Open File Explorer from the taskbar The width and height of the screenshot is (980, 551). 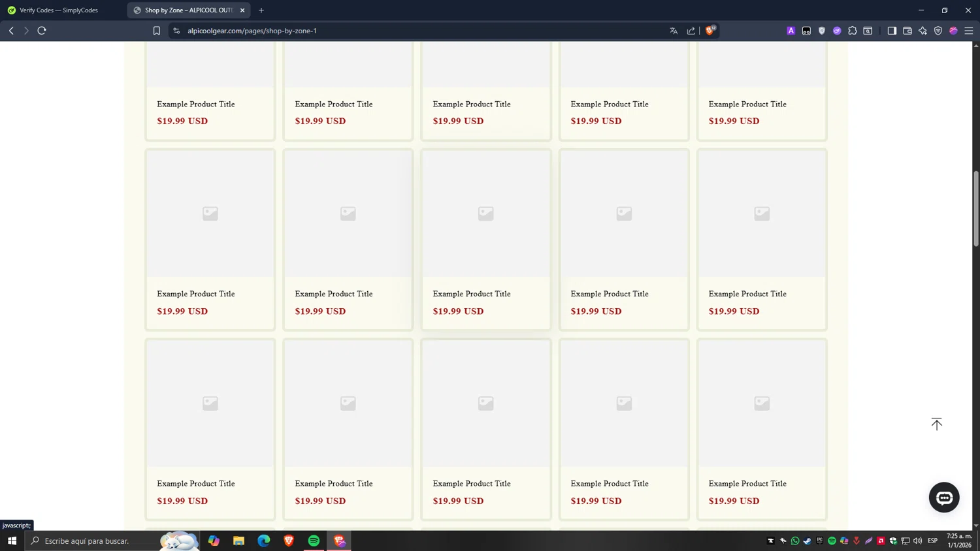(238, 541)
